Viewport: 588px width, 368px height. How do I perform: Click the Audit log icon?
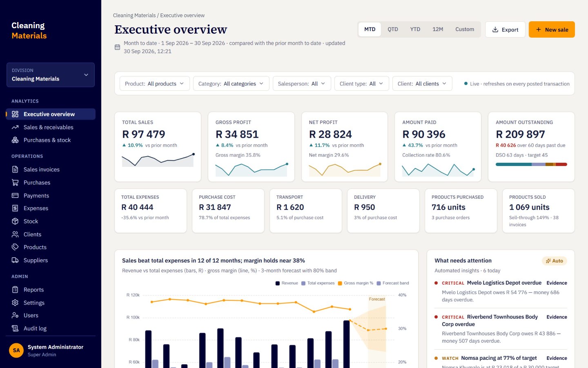click(15, 328)
